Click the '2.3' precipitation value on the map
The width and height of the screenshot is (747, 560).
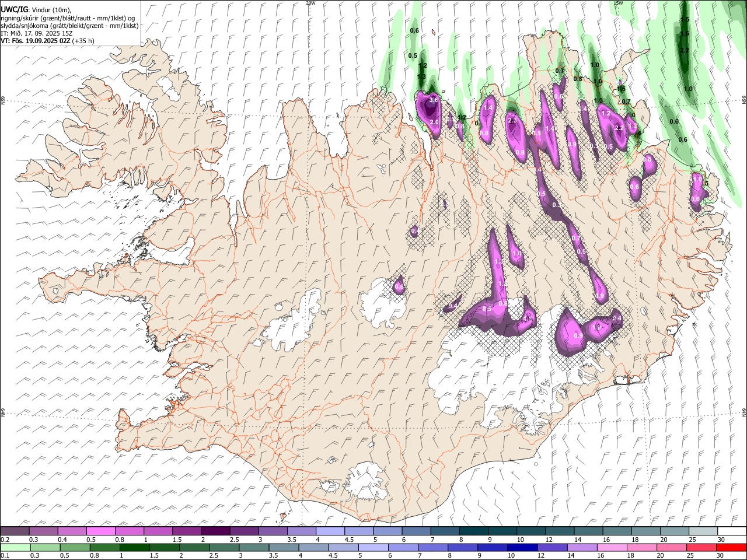click(513, 120)
